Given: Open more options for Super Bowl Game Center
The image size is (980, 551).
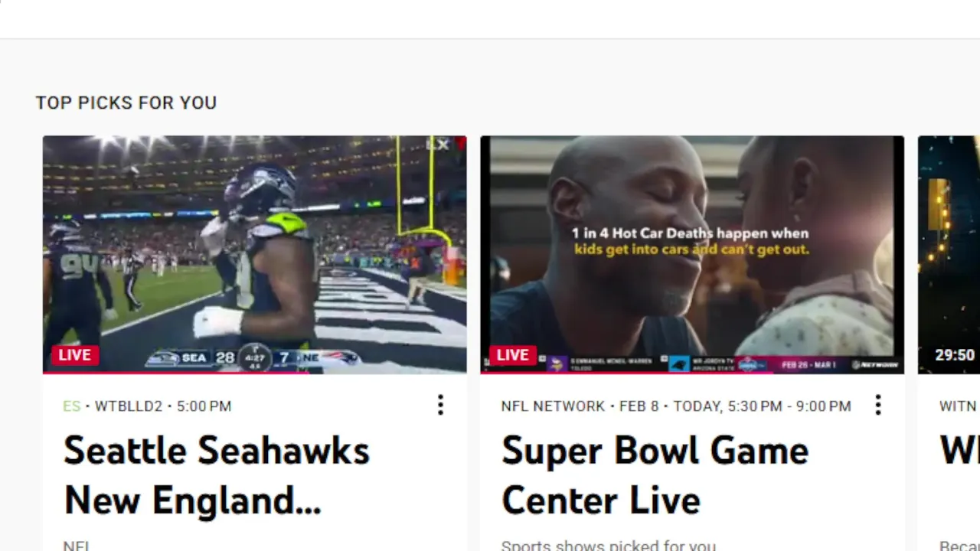Looking at the screenshot, I should point(878,405).
